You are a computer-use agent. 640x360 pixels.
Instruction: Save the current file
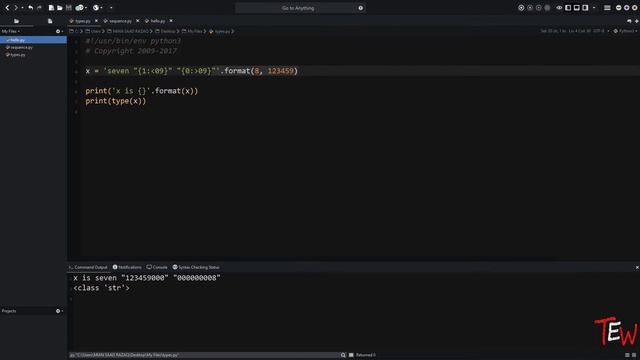(x=69, y=8)
